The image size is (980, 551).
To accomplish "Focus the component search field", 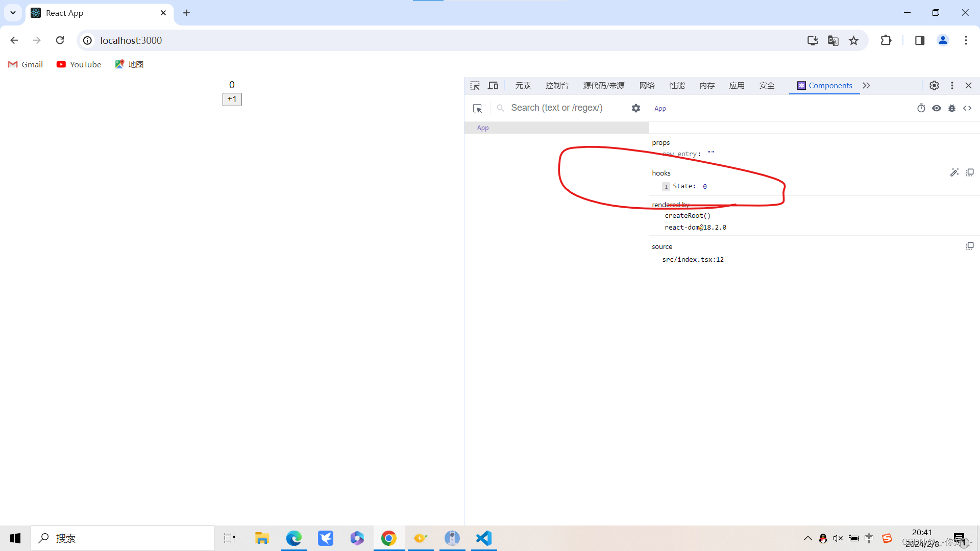I will [x=556, y=108].
